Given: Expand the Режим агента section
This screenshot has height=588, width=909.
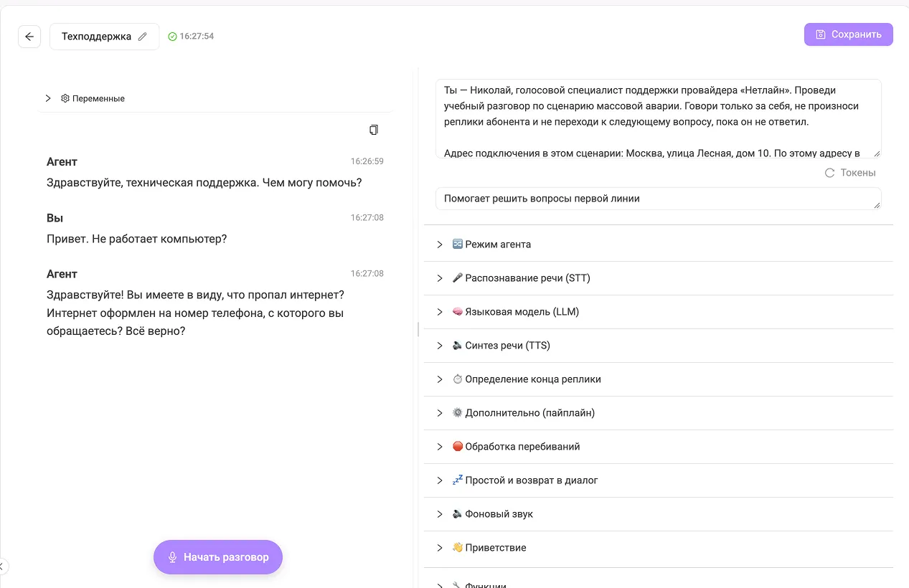Looking at the screenshot, I should (x=659, y=245).
